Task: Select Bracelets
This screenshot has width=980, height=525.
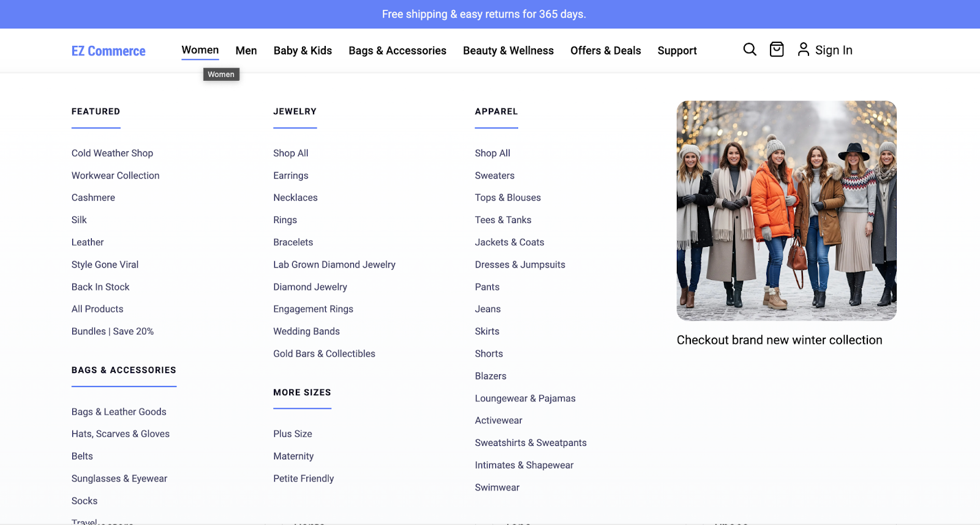Action: click(293, 242)
